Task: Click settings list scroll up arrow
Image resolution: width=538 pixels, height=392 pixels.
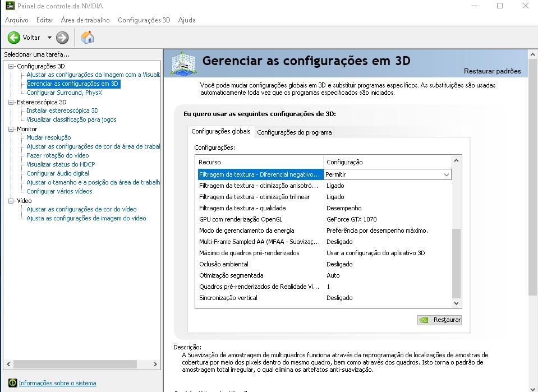Action: tap(456, 160)
